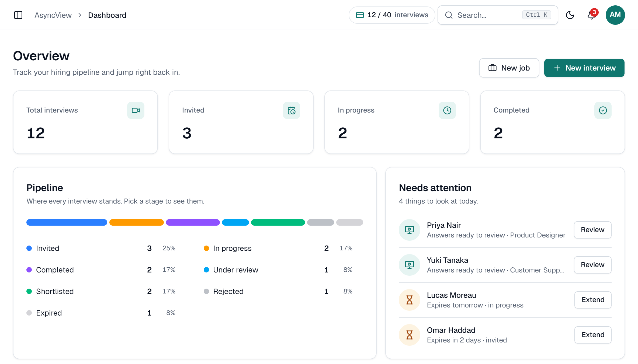The width and height of the screenshot is (638, 364).
Task: Select the light gray Expired bar segment
Action: tap(350, 222)
